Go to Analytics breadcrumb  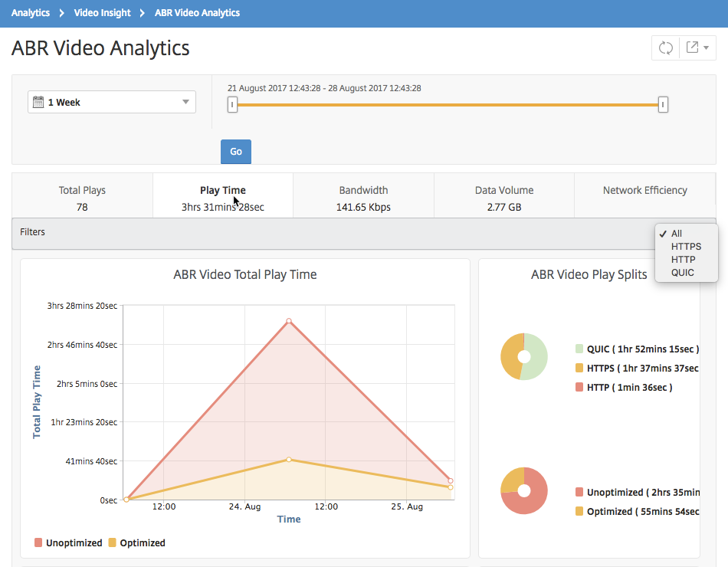tap(31, 13)
